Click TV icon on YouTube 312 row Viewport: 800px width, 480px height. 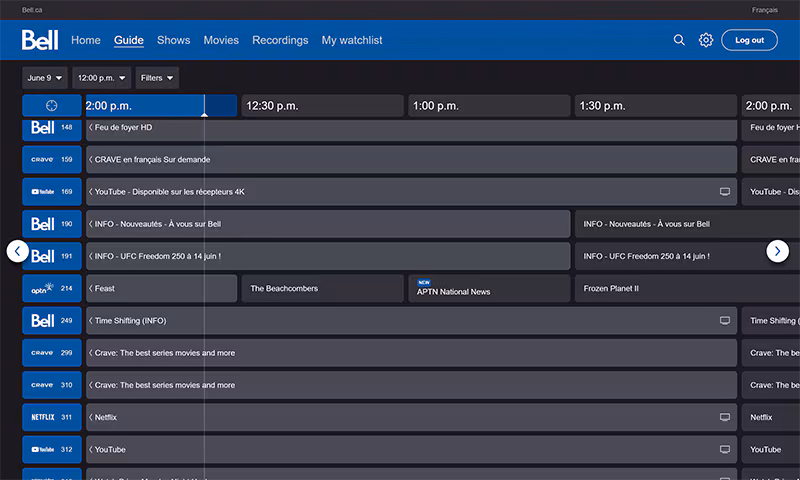pyautogui.click(x=724, y=449)
